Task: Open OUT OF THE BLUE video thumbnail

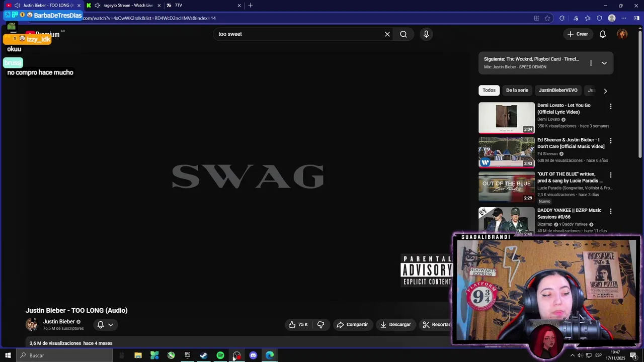Action: (x=506, y=187)
